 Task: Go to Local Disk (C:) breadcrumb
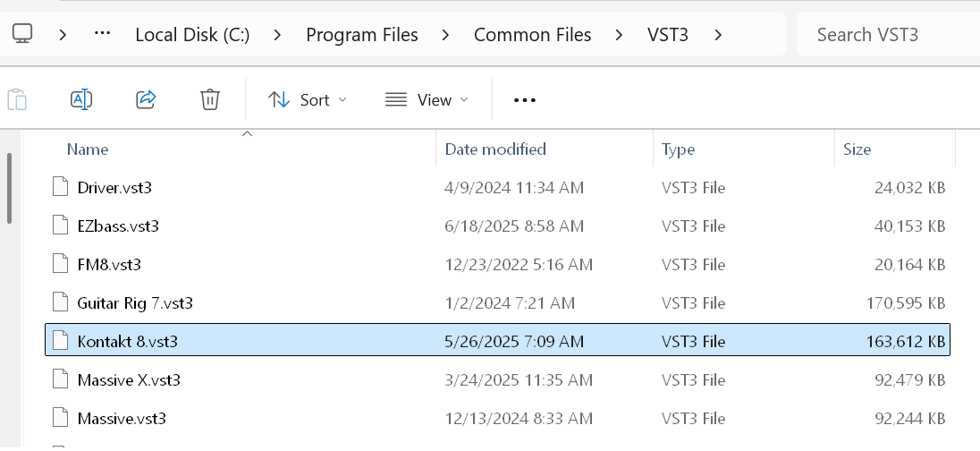coord(192,35)
